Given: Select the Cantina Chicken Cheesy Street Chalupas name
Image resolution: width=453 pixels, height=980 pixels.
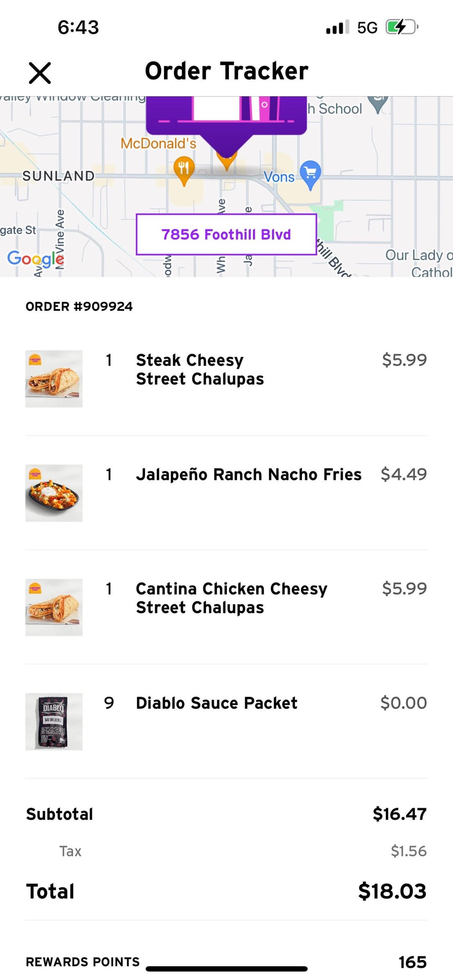Looking at the screenshot, I should tap(232, 598).
